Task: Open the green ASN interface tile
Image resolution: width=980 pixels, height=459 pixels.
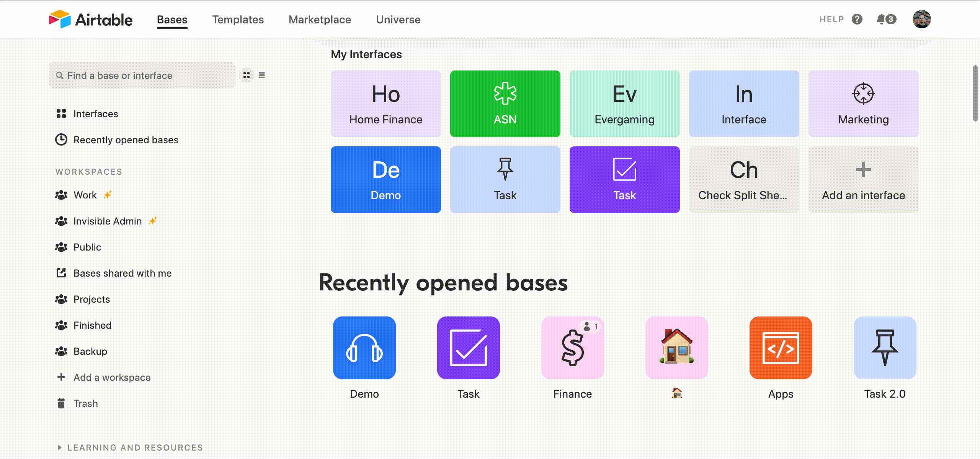Action: pos(505,103)
